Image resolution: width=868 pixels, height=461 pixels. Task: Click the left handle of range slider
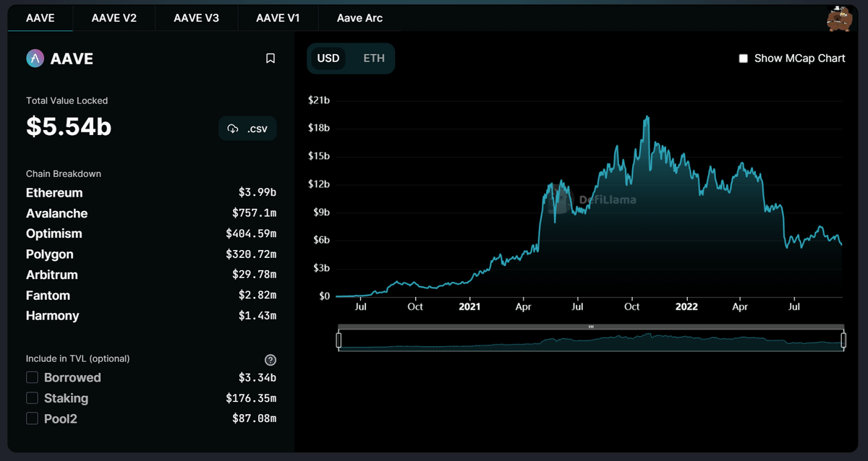339,340
